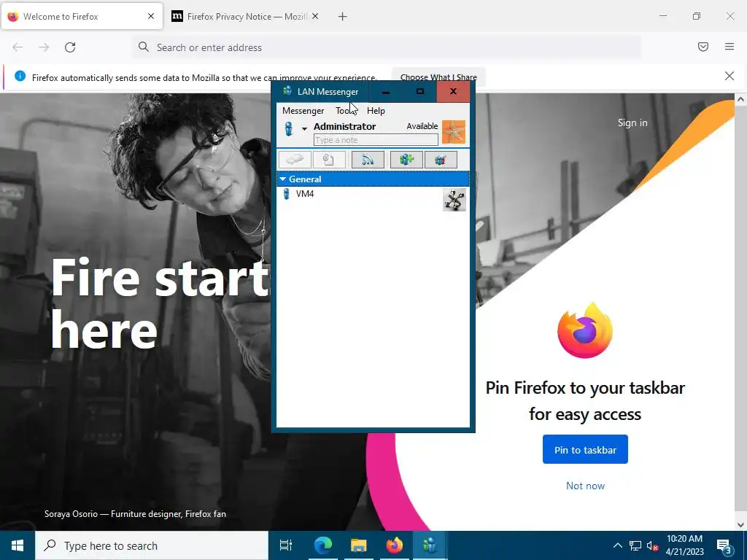
Task: Open the Help menu in LAN Messenger
Action: tap(376, 111)
